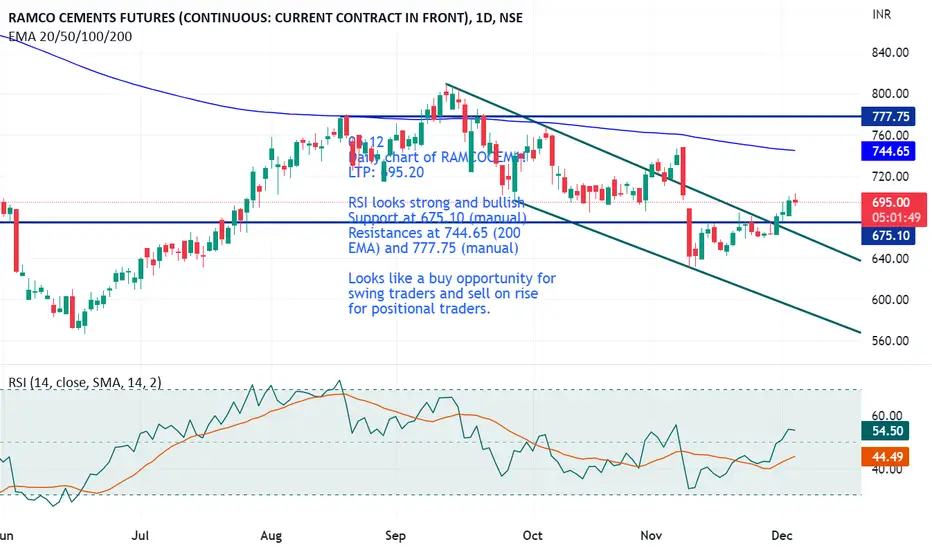Select the 'Resistances at 744.65 (200' annotation line
This screenshot has width=932, height=550.
point(434,232)
